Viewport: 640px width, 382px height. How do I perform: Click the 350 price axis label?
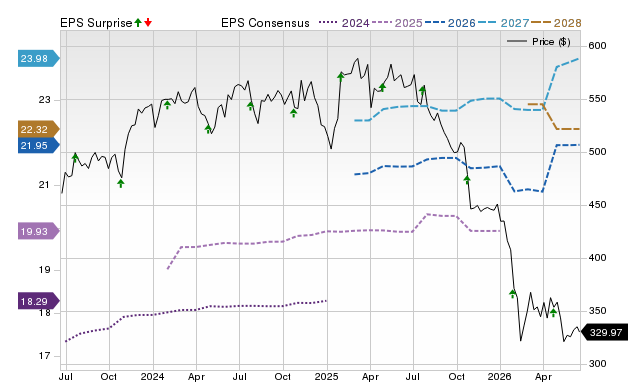tap(597, 311)
